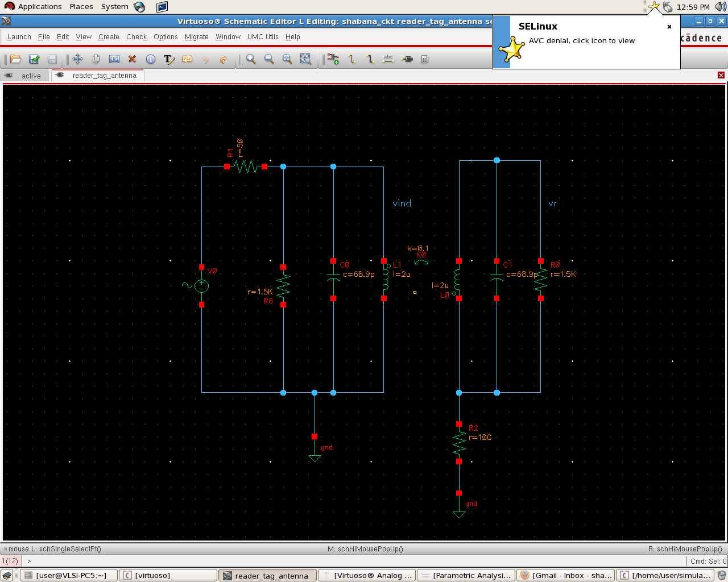
Task: Click the Delete red X icon
Action: [x=132, y=59]
